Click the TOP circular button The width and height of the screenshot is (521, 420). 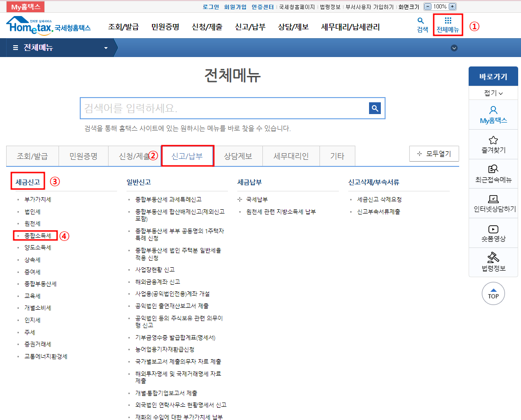pos(493,293)
